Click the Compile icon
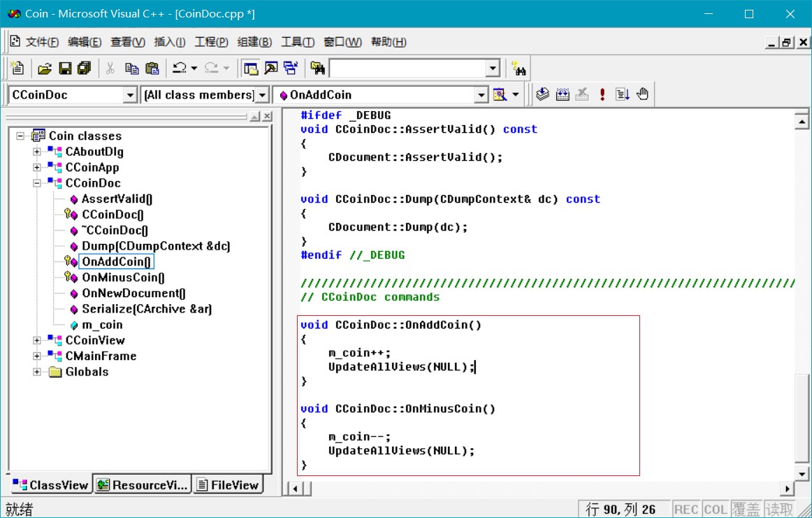 point(542,94)
